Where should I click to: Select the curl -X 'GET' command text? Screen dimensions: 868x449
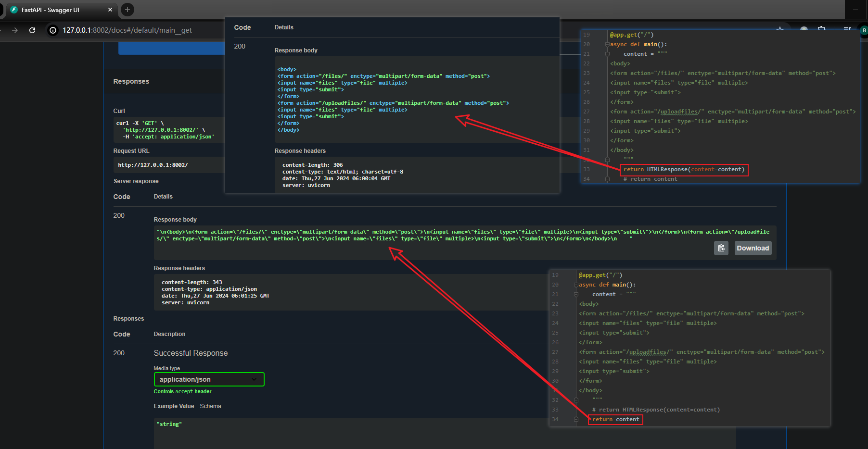coord(140,123)
